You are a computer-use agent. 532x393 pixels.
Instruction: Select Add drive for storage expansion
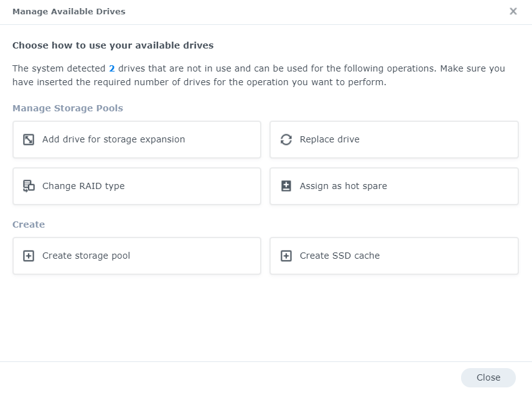[137, 139]
